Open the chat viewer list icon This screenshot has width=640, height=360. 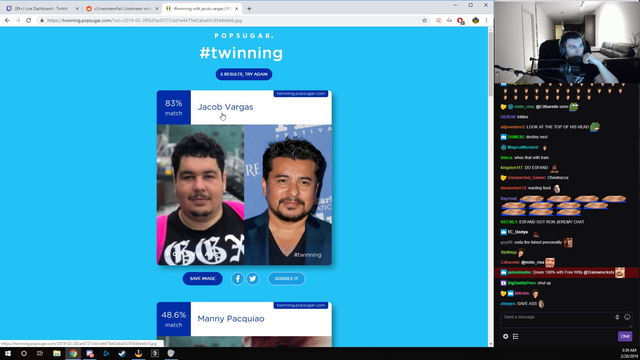[x=516, y=336]
